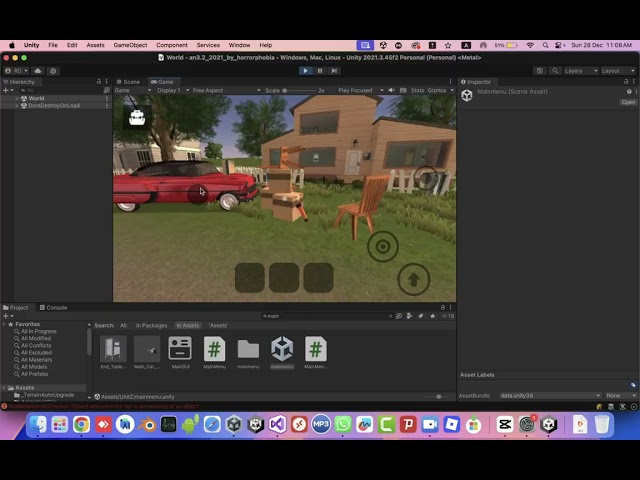Open the Undo History clock icon
This screenshot has height=480, width=640.
click(540, 71)
